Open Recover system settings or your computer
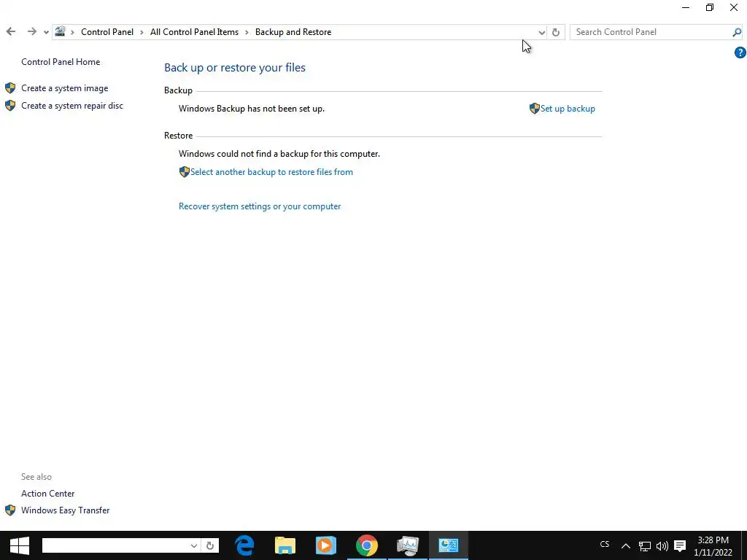The width and height of the screenshot is (747, 560). tap(260, 206)
